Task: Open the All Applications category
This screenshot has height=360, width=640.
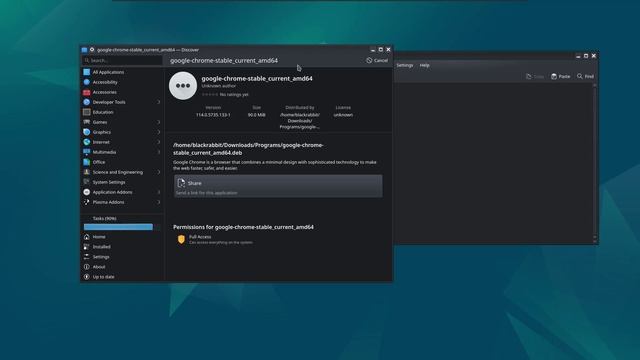Action: (122, 72)
